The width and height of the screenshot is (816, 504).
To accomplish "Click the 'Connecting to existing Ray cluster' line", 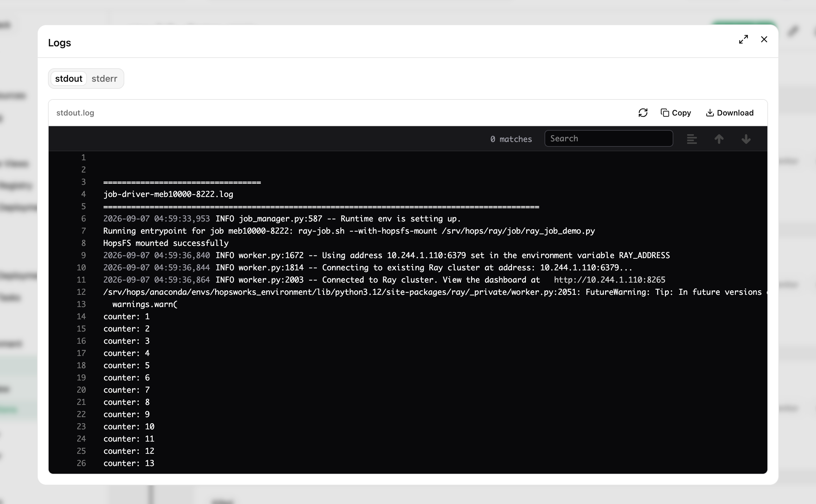I will click(367, 267).
